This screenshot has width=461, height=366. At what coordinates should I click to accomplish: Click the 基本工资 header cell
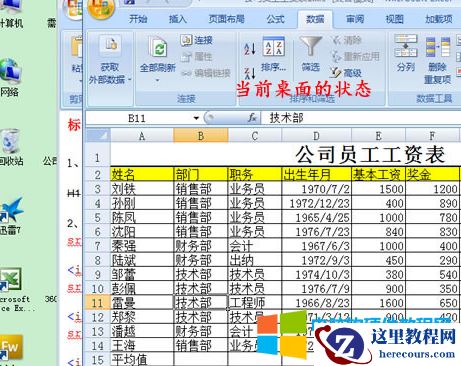378,174
